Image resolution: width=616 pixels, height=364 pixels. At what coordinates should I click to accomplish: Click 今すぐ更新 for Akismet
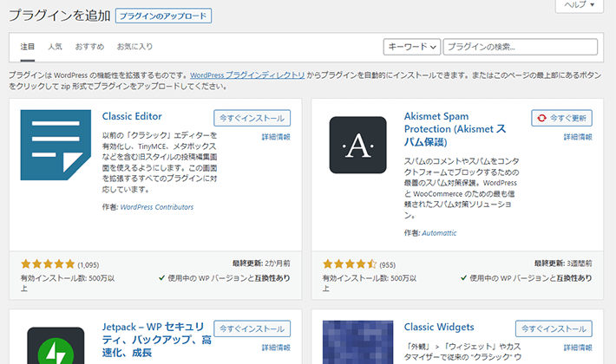coord(562,118)
